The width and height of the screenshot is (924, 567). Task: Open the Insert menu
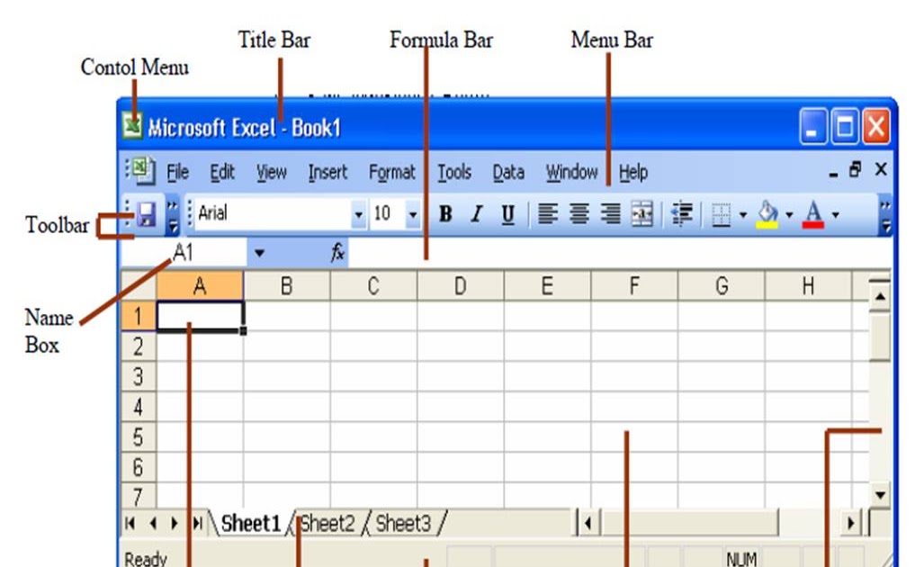click(x=327, y=172)
